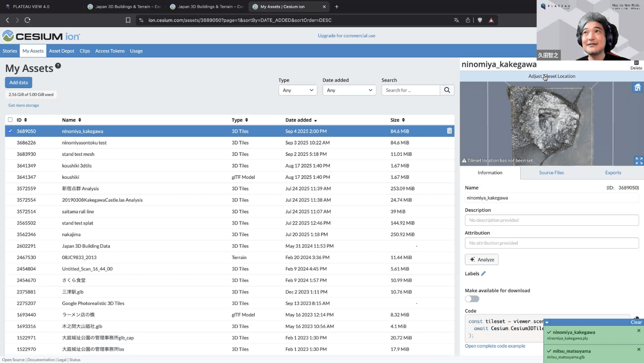Enable the Make available for download switch
644x363 pixels.
[472, 299]
